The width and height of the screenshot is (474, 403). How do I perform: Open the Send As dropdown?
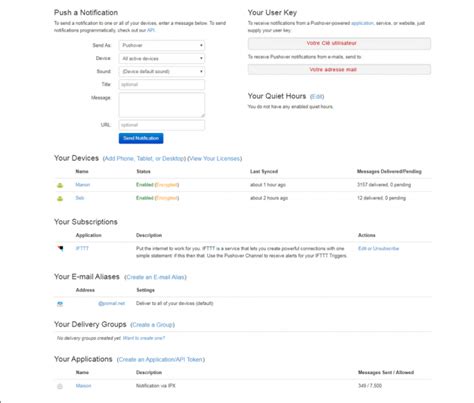point(162,45)
